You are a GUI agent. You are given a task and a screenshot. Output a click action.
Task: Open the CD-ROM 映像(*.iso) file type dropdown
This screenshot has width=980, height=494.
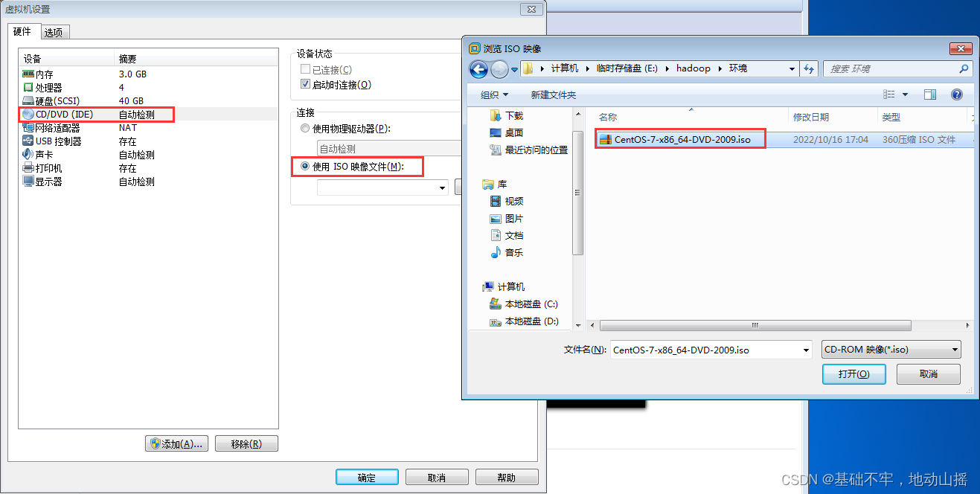click(891, 350)
